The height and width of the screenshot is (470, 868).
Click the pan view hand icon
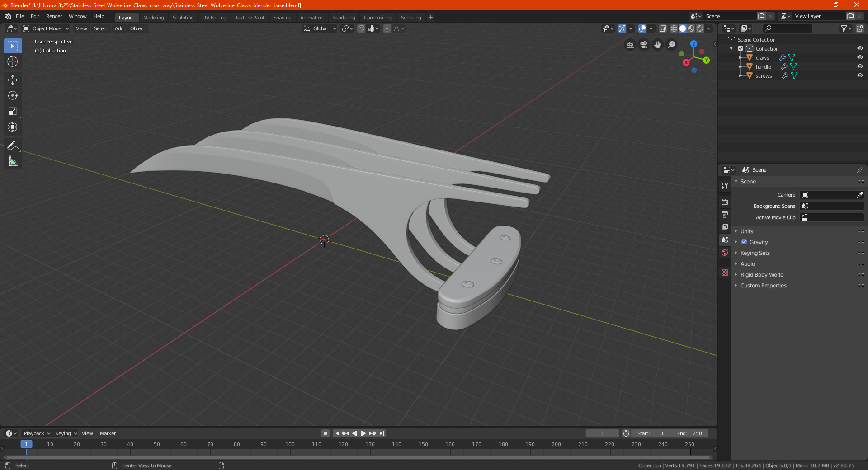[x=658, y=45]
